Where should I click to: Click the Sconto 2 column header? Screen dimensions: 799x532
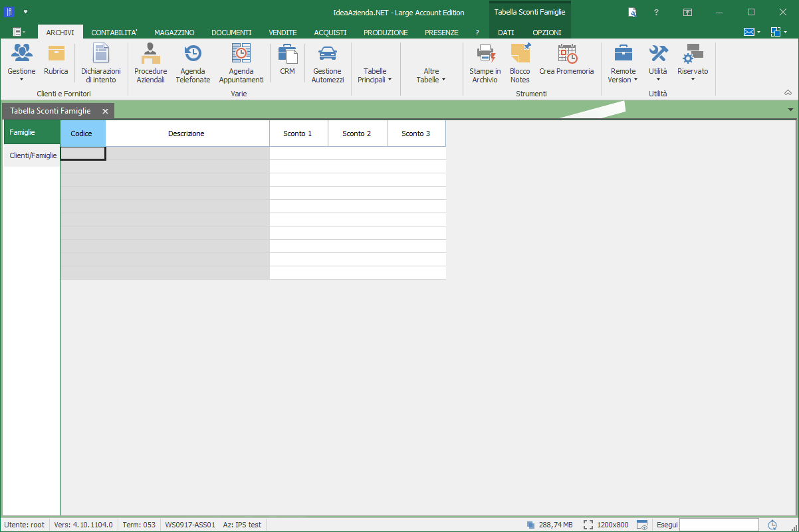click(x=358, y=133)
